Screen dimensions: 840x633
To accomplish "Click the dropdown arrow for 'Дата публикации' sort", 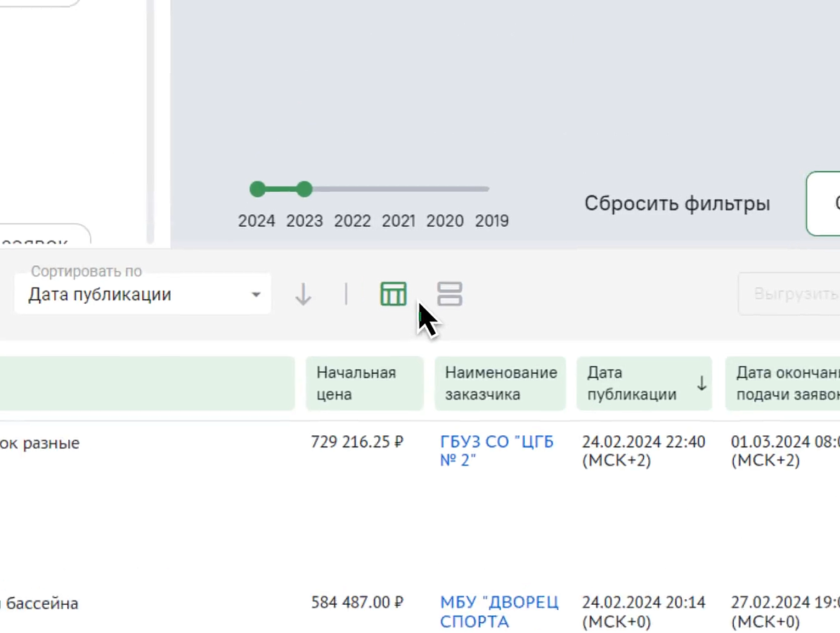I will (256, 295).
